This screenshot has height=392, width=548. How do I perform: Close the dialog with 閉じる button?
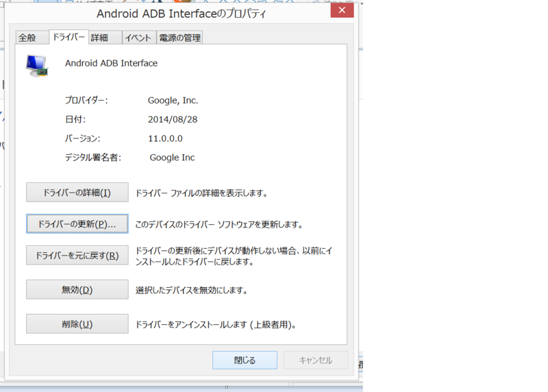[245, 360]
